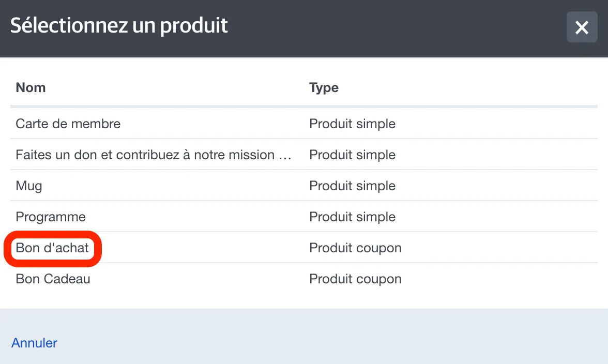
Task: Choose the Faites un don product row
Action: pyautogui.click(x=303, y=154)
